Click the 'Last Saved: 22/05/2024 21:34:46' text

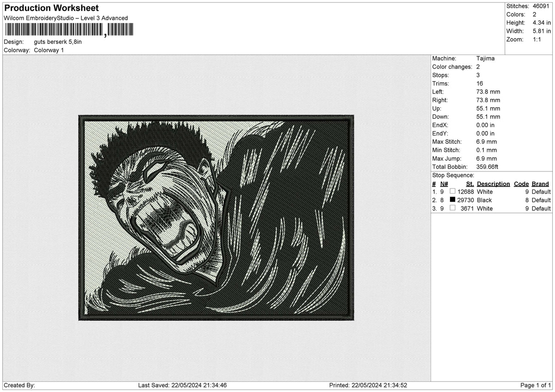pos(182,385)
